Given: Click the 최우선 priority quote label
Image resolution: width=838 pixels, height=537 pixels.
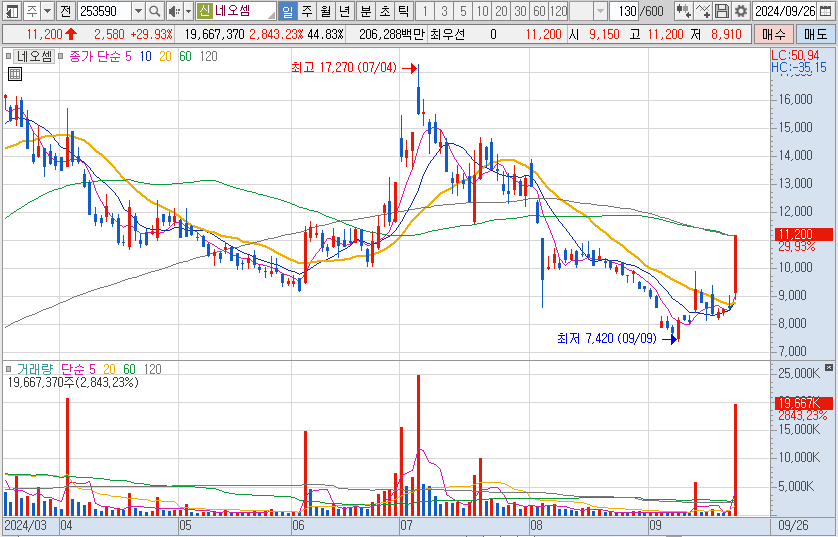Looking at the screenshot, I should pos(447,35).
